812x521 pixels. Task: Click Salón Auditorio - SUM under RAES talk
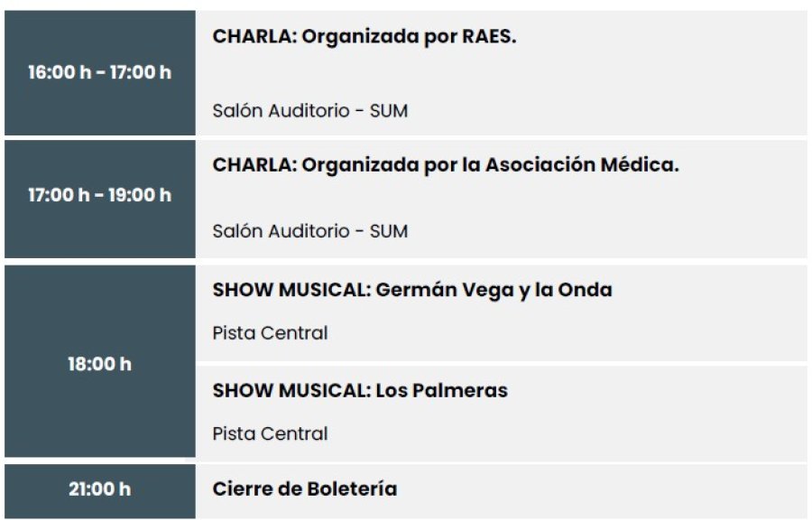coord(310,111)
